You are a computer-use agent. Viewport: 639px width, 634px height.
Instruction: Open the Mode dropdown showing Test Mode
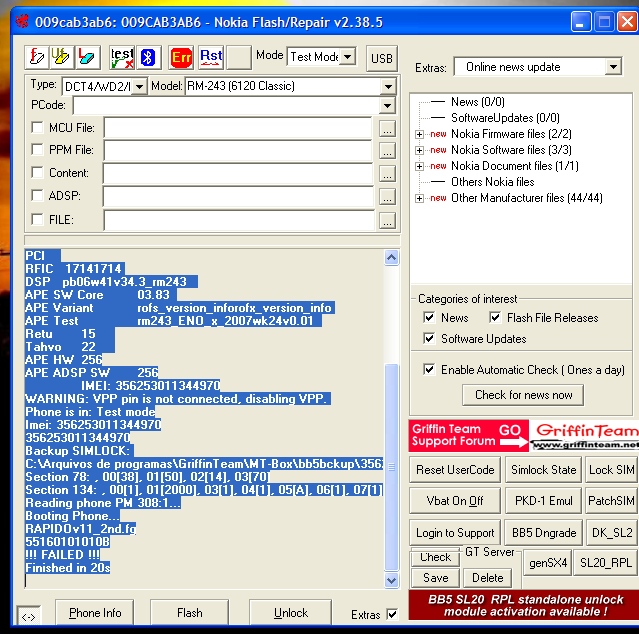348,57
